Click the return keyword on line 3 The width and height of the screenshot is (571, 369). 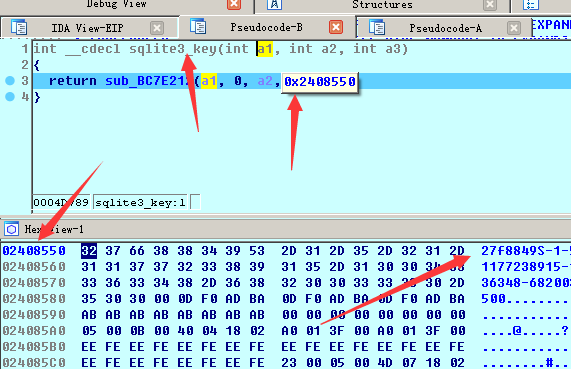click(x=72, y=81)
